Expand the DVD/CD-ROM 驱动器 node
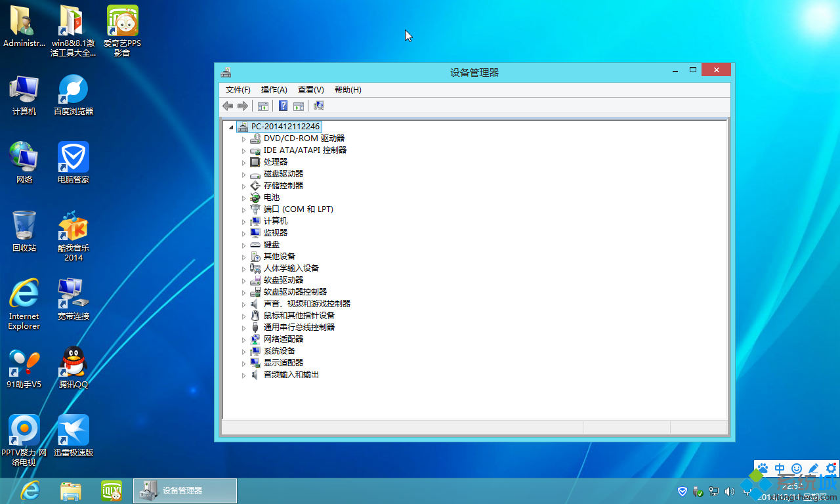This screenshot has width=840, height=504. [x=243, y=139]
